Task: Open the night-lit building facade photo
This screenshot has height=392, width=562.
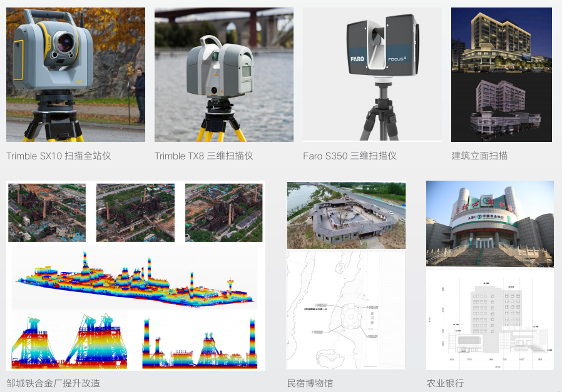Action: 501,39
